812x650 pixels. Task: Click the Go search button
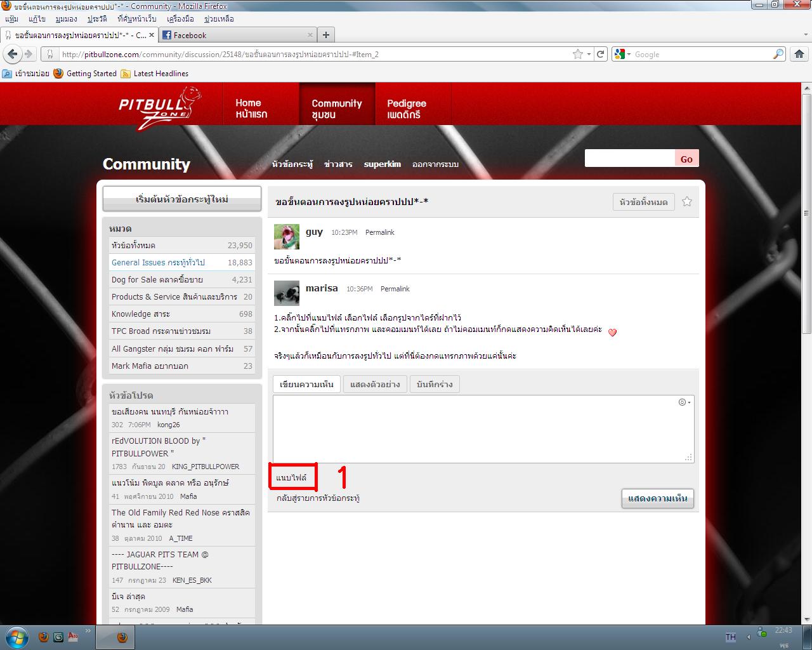click(686, 159)
